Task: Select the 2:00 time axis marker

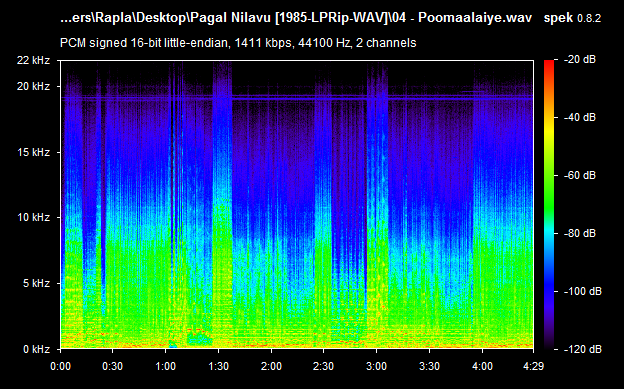Action: [x=271, y=366]
